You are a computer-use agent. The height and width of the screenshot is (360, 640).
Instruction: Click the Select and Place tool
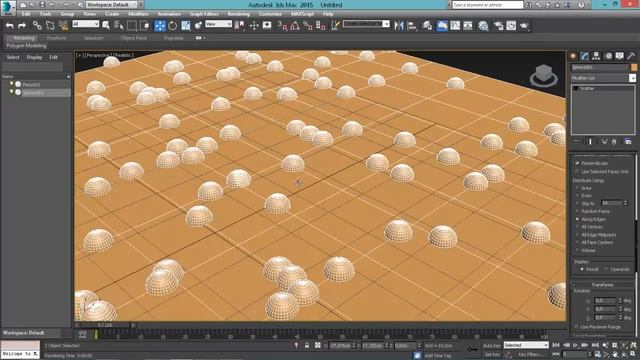click(x=198, y=25)
